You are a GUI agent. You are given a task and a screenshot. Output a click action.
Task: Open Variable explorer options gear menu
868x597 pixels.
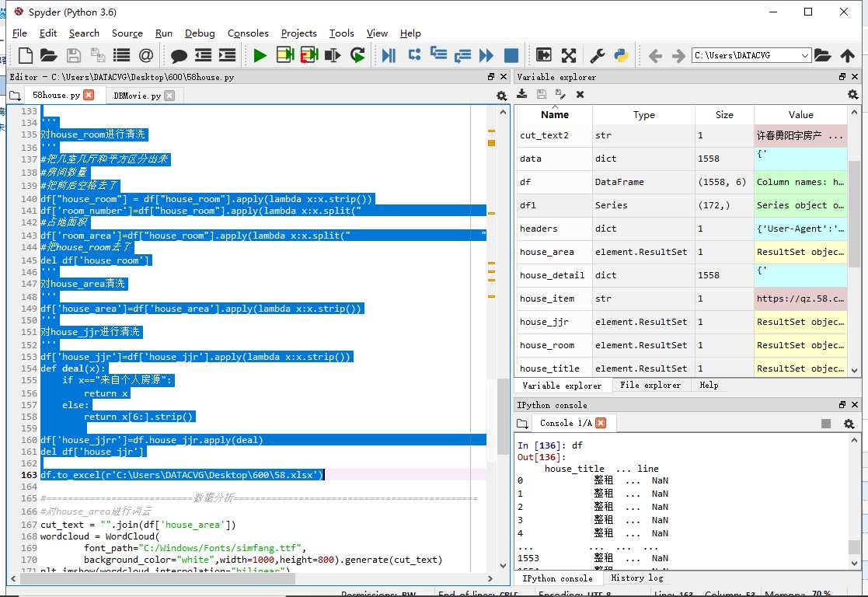pyautogui.click(x=852, y=94)
